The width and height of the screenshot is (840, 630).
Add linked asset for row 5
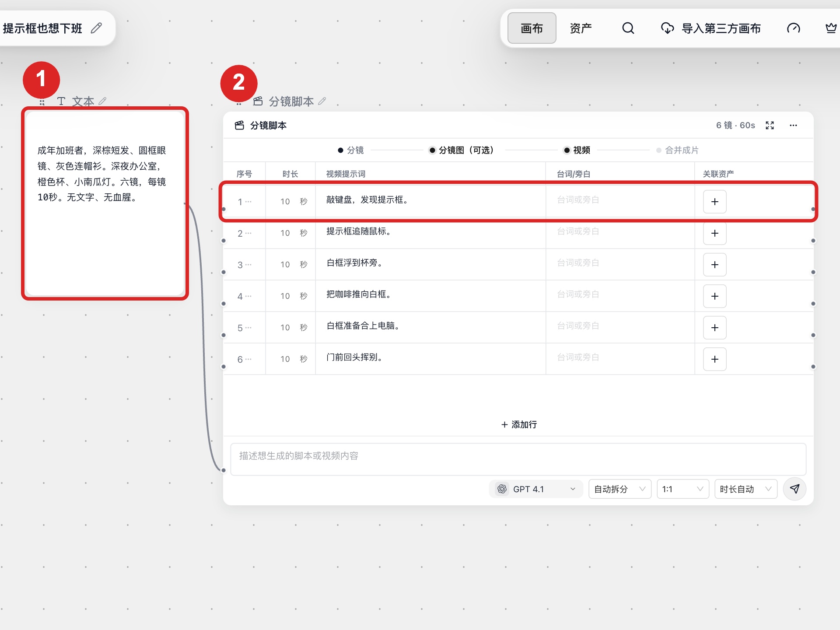pos(714,328)
